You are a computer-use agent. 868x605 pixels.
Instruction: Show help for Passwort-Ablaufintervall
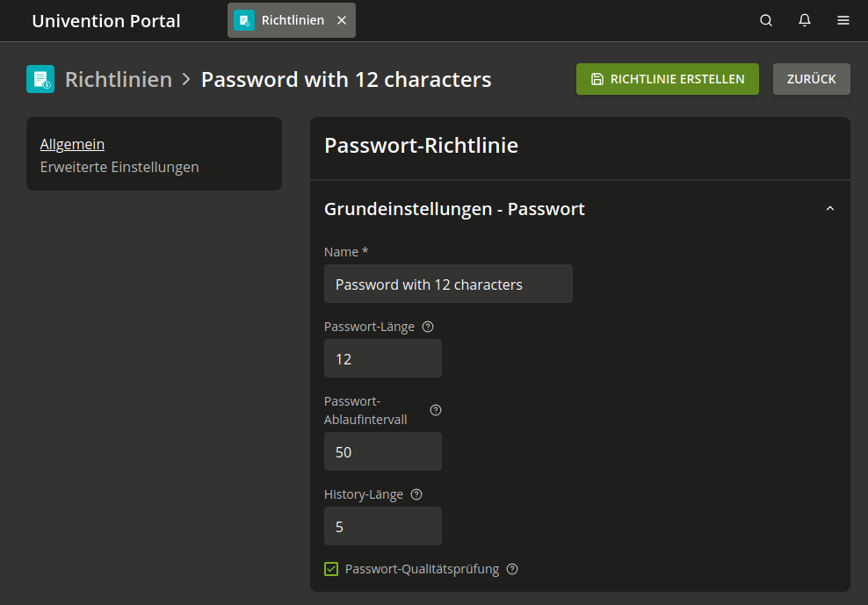click(x=436, y=410)
